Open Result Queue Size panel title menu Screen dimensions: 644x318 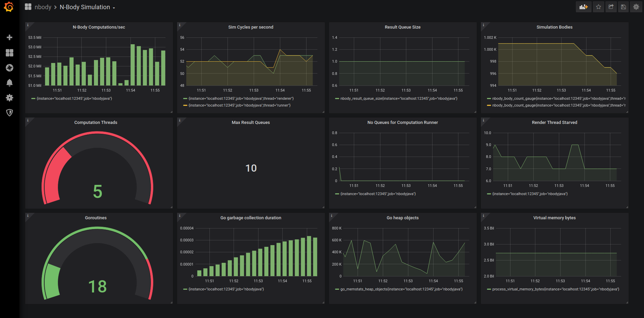pyautogui.click(x=403, y=27)
